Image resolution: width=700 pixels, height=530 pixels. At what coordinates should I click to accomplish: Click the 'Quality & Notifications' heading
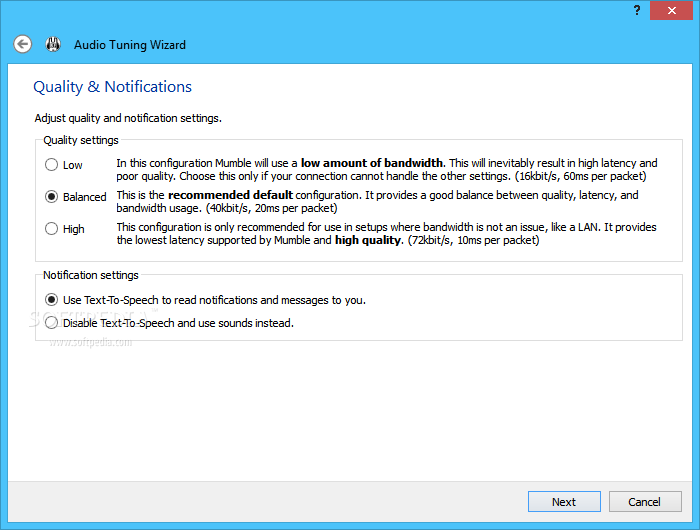112,87
